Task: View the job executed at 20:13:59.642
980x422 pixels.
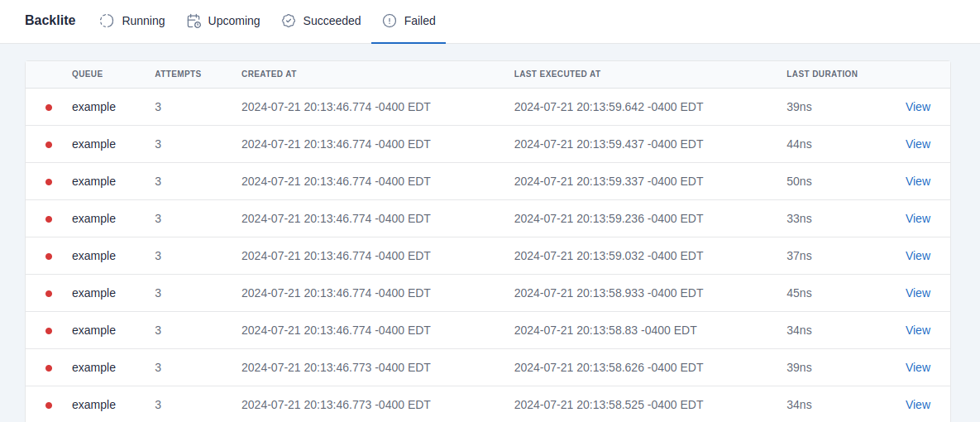Action: (x=918, y=107)
